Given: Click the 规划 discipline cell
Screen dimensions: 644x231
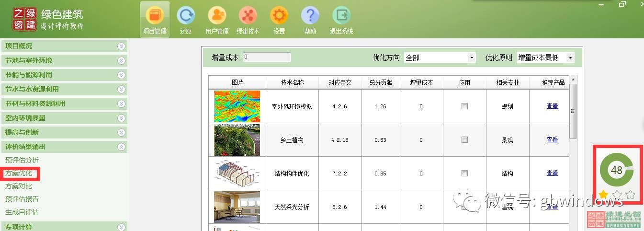Looking at the screenshot, I should 508,106.
